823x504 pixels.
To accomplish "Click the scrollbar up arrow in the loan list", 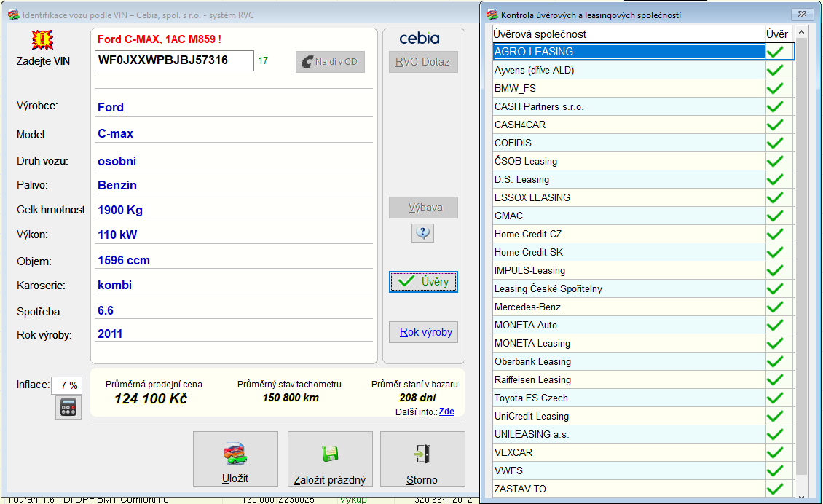I will [801, 33].
